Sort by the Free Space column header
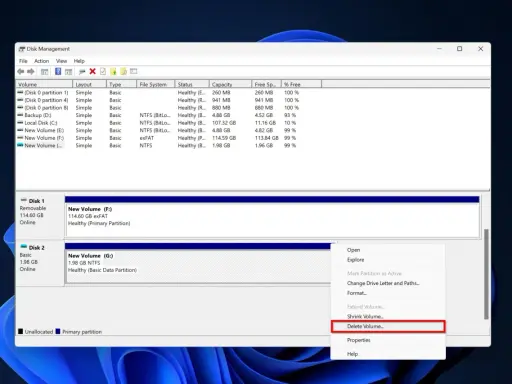 pos(267,84)
